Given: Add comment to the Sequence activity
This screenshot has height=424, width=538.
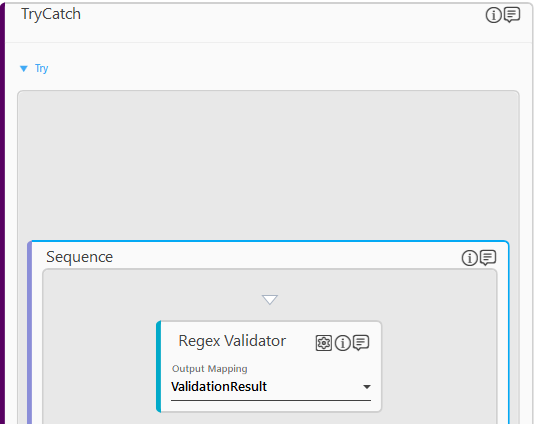Looking at the screenshot, I should point(488,258).
